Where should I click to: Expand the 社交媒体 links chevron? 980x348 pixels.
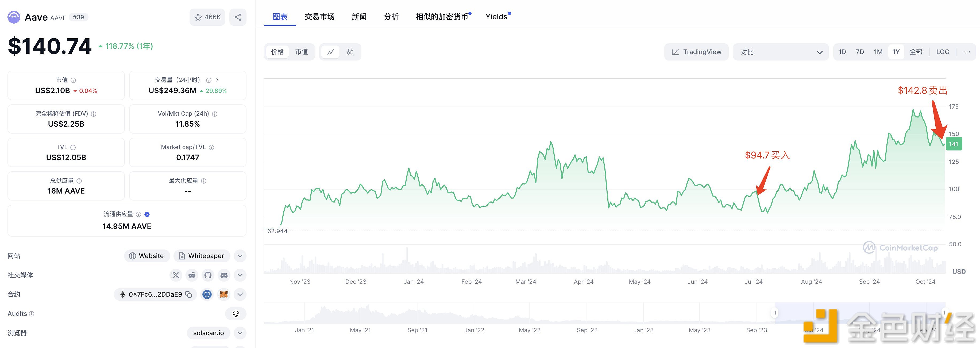(240, 275)
